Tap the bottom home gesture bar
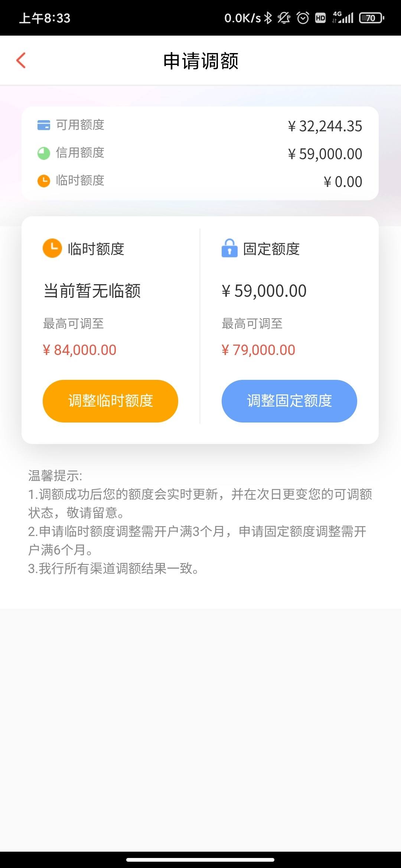 click(200, 859)
